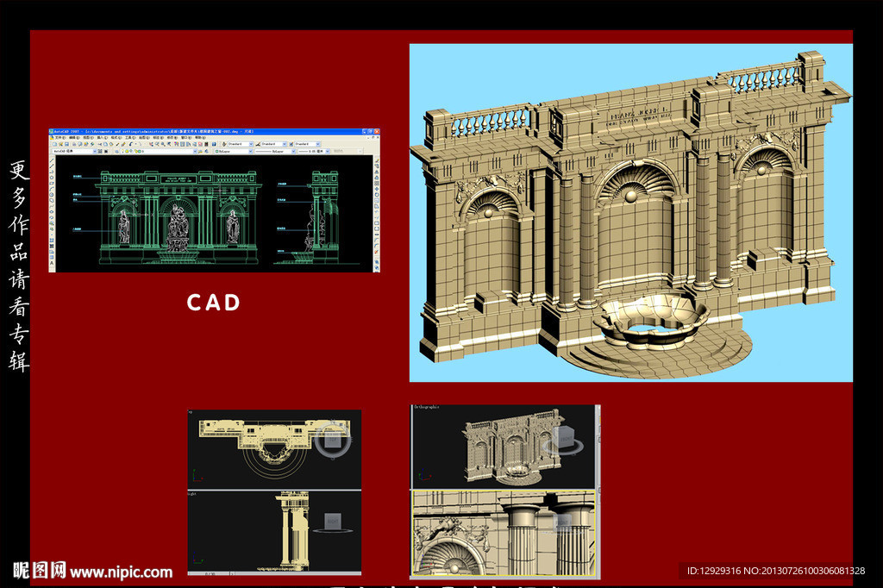Screen dimensions: 883x588
Task: Click the Save icon in AutoCAD toolbar
Action: [66, 144]
